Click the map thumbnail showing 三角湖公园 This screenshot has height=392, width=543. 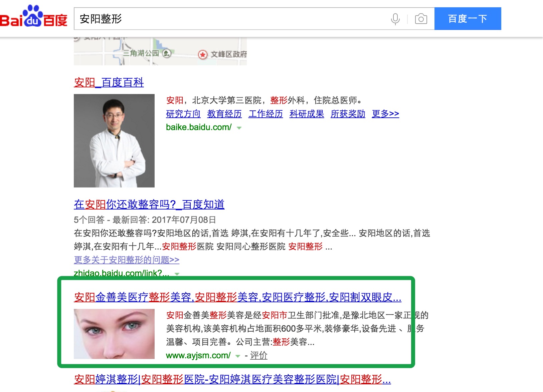pos(160,51)
